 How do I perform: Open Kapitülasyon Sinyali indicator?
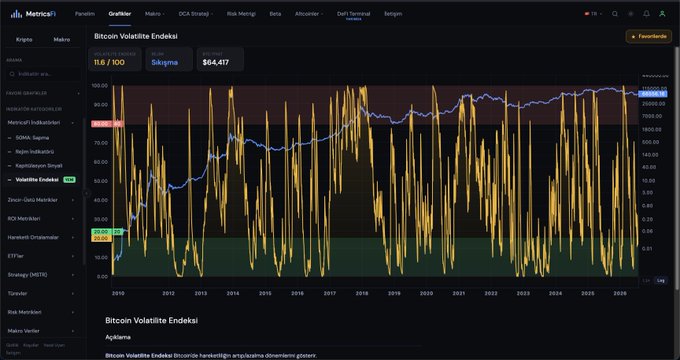(38, 166)
